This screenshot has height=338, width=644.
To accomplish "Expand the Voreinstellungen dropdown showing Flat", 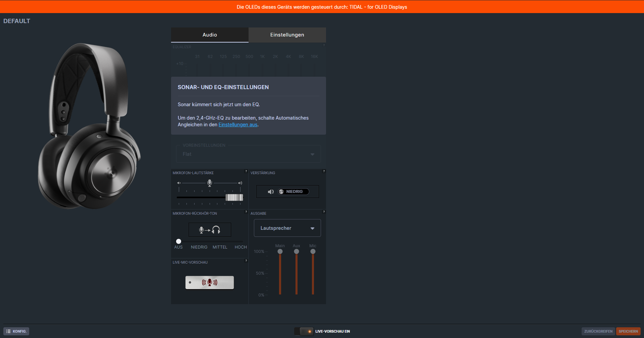I will click(x=249, y=154).
